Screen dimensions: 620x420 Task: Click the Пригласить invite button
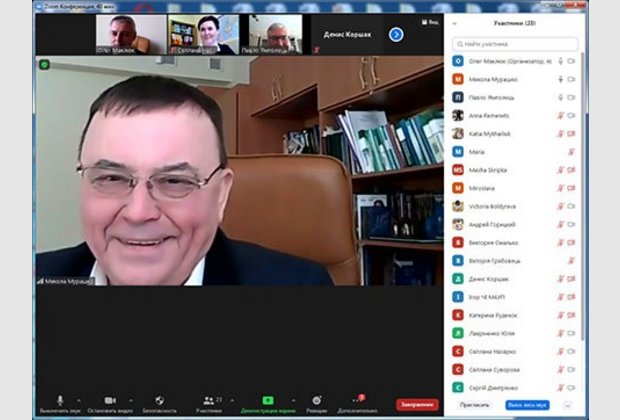(x=474, y=405)
